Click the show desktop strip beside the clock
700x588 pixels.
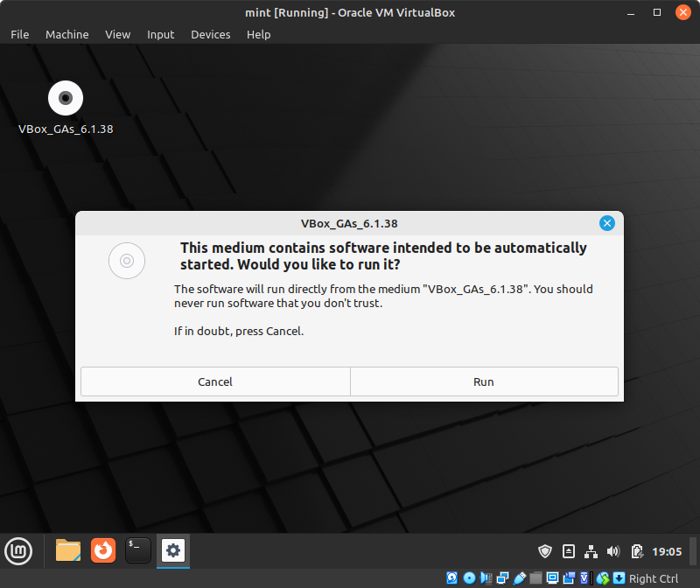(693, 551)
